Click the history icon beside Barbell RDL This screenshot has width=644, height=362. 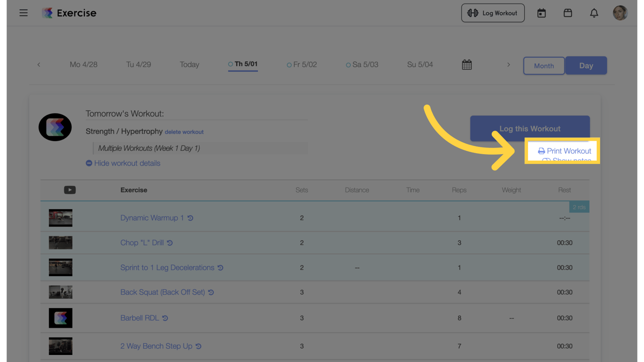pos(165,318)
